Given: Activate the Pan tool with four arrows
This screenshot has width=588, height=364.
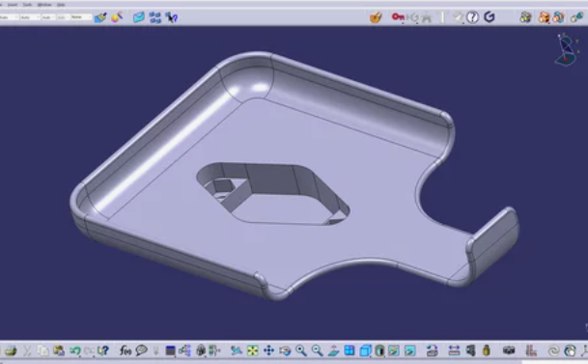Looking at the screenshot, I should pos(268,350).
